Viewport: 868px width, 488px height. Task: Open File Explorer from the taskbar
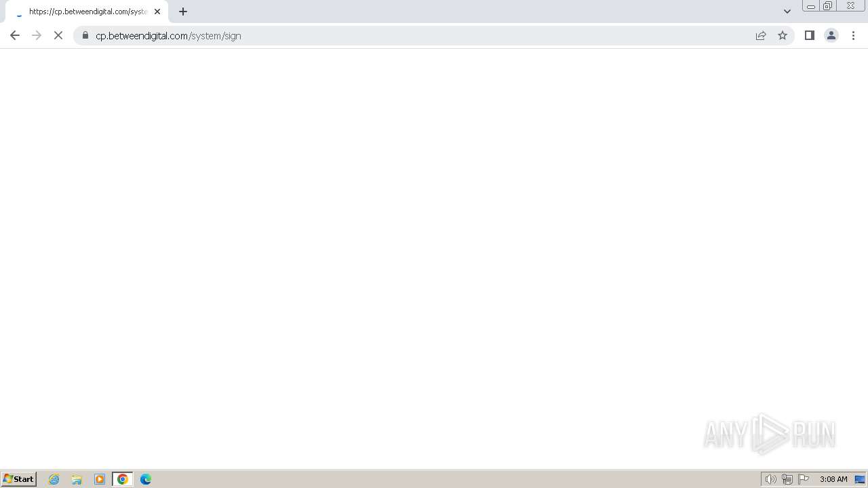click(77, 479)
